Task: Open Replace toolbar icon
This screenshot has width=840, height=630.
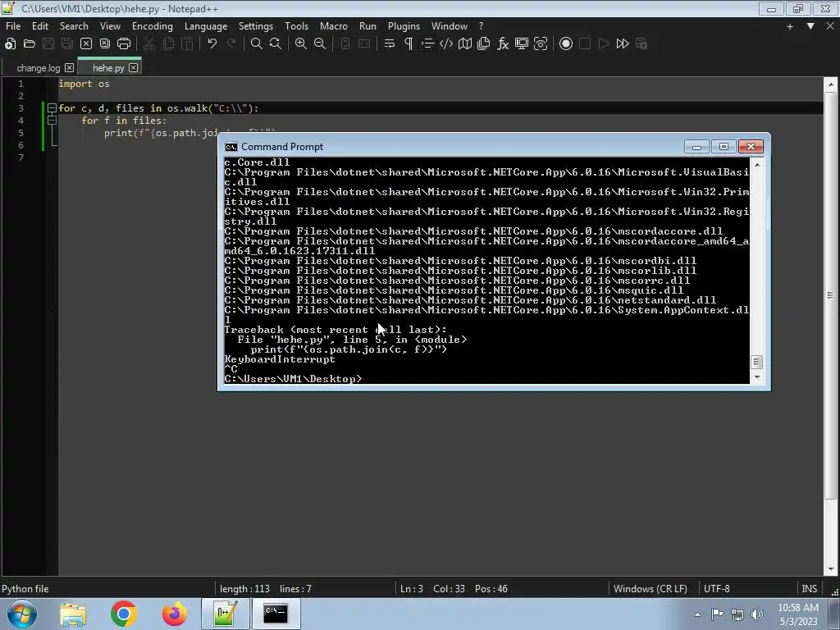Action: pyautogui.click(x=276, y=44)
